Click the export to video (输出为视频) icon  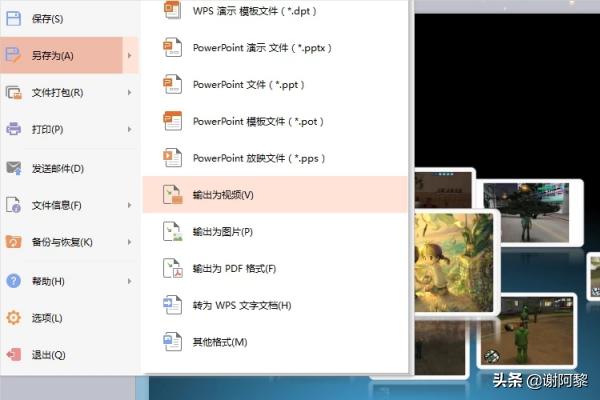173,194
